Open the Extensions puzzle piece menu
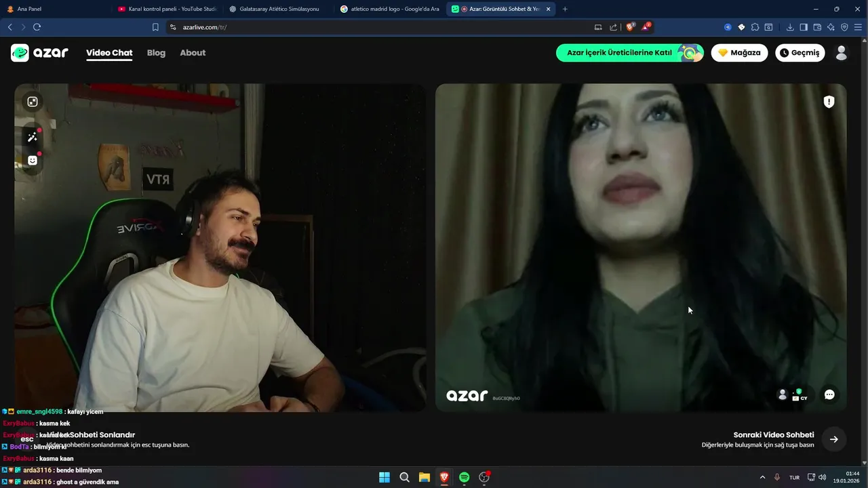868x488 pixels. 755,27
